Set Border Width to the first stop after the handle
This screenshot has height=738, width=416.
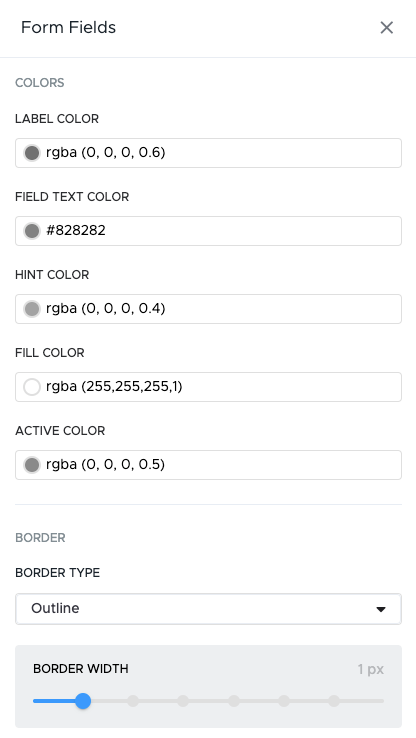(133, 701)
